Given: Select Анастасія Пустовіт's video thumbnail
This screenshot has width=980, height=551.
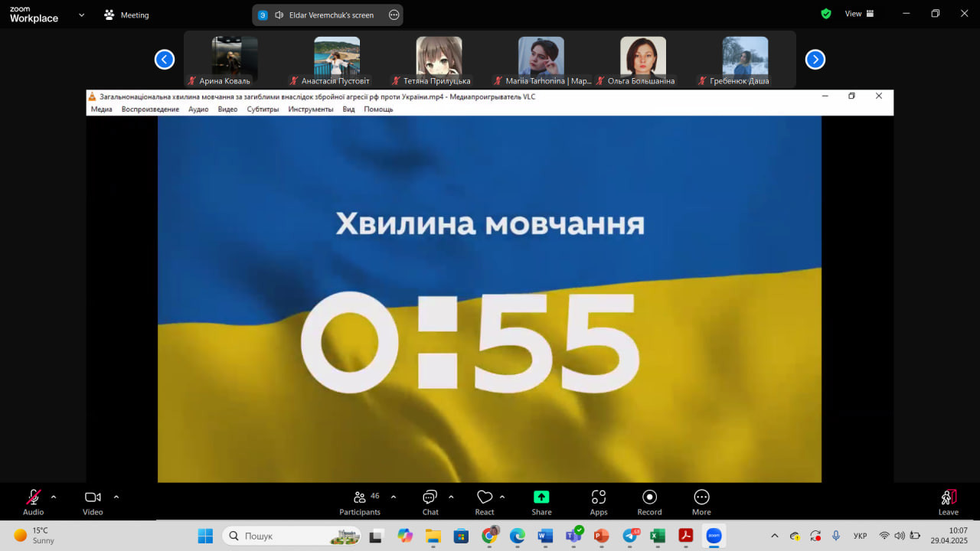Looking at the screenshot, I should [x=337, y=60].
